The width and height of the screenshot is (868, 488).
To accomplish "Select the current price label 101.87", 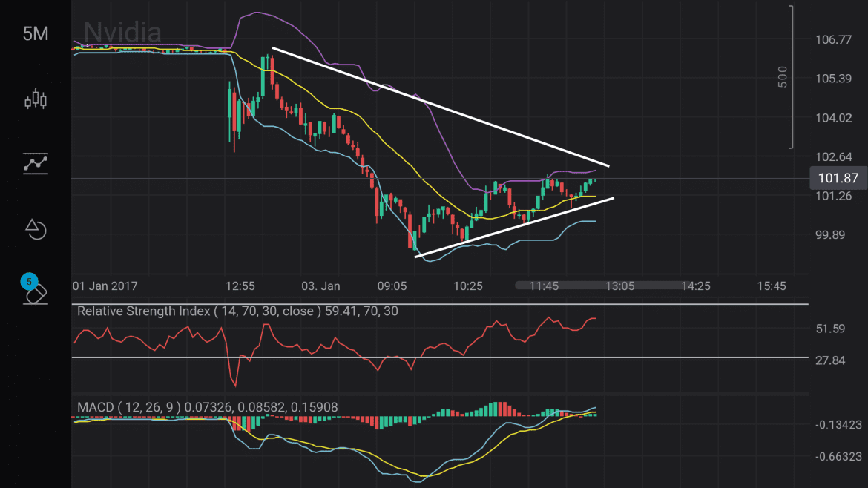I will pyautogui.click(x=838, y=178).
